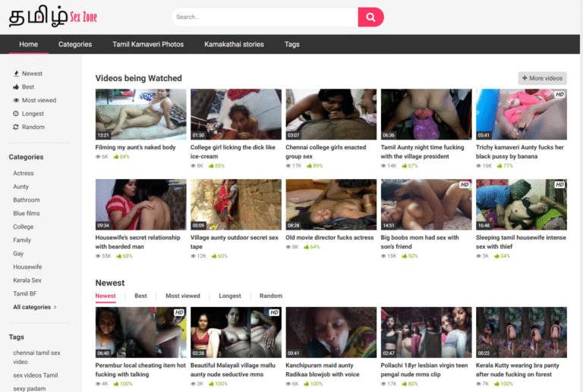Switch to the Best tab under Newest section
Image resolution: width=583 pixels, height=392 pixels.
[x=140, y=296]
